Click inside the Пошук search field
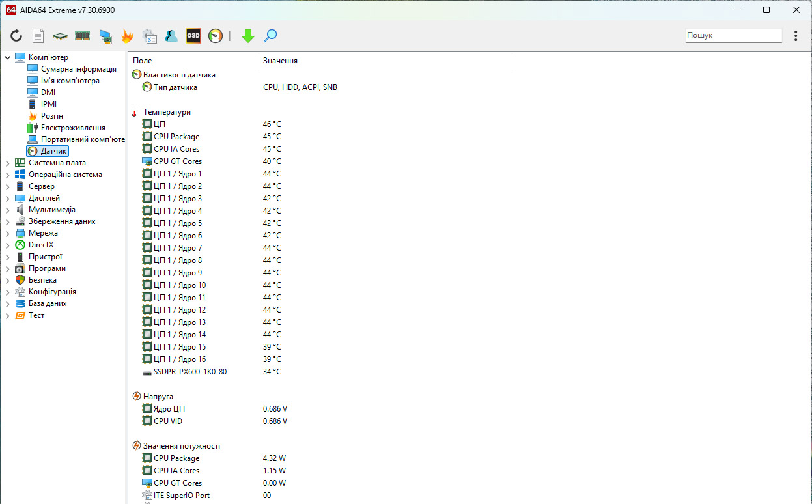The height and width of the screenshot is (504, 812). tap(733, 36)
